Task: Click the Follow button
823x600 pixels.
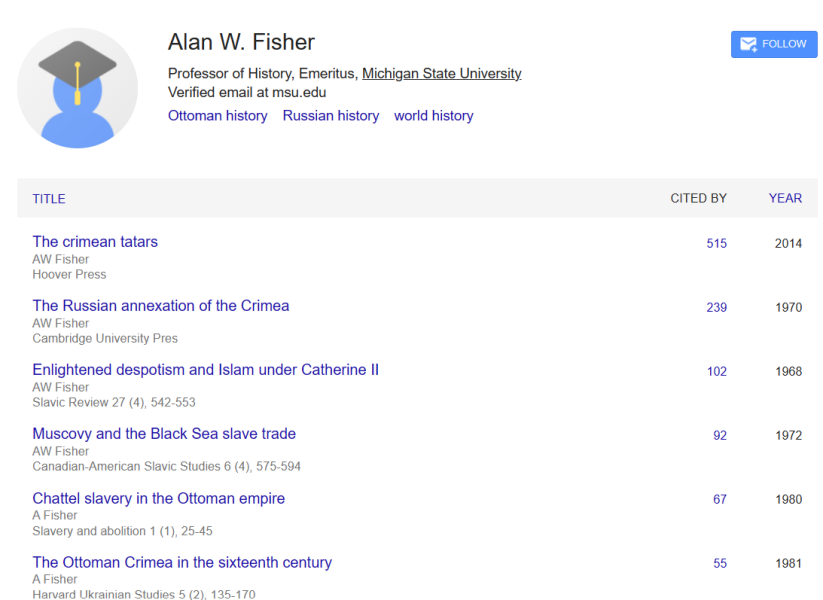Action: pos(773,44)
